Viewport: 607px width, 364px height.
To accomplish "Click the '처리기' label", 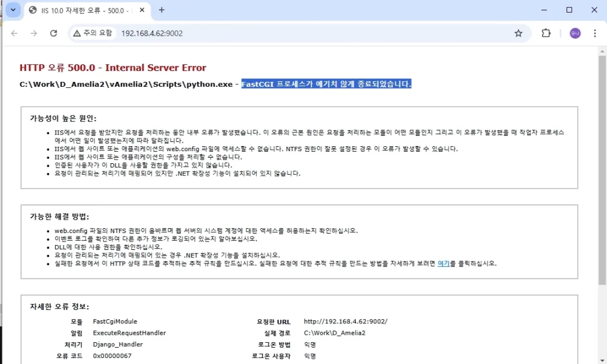I will point(73,345).
